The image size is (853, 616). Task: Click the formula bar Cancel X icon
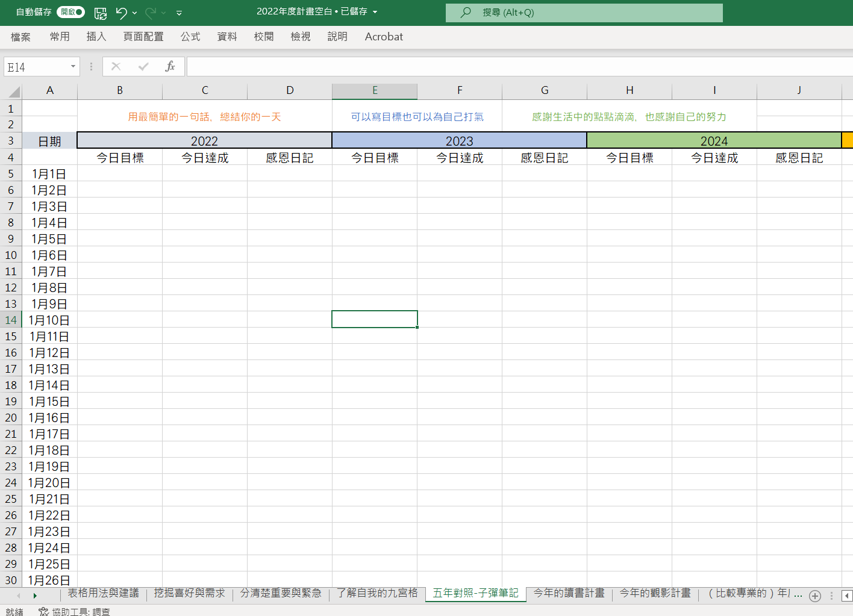click(116, 67)
